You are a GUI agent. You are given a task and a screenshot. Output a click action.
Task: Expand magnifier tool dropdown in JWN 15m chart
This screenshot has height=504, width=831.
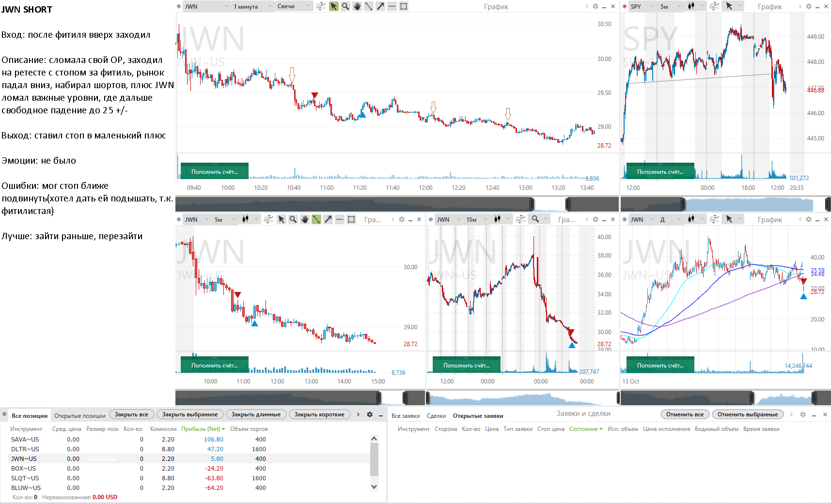(546, 219)
